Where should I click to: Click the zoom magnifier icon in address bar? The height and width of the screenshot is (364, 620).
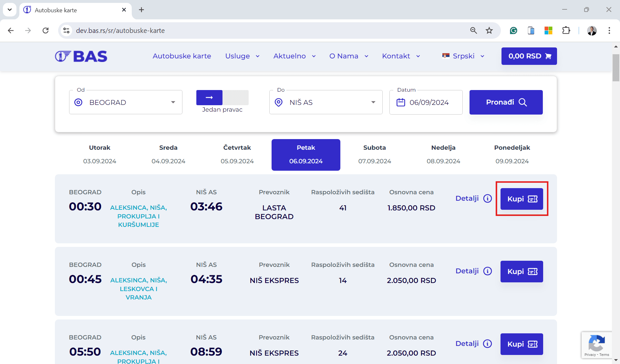click(x=473, y=30)
